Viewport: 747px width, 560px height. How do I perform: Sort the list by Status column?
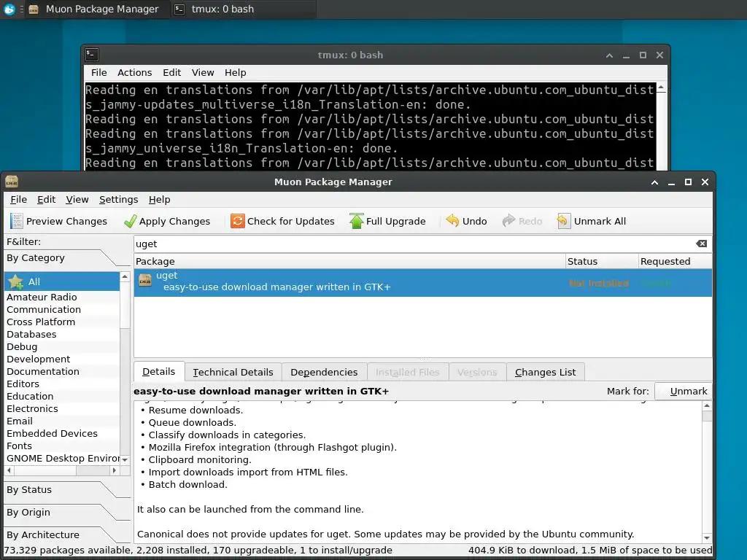tap(602, 262)
